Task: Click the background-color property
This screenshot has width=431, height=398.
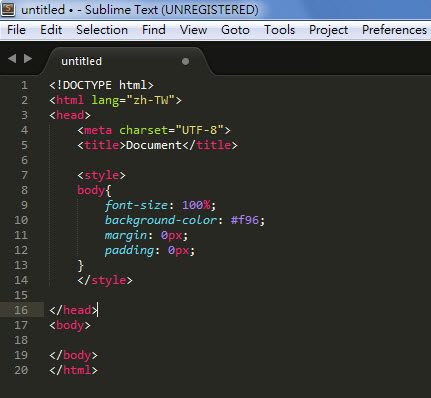Action: 161,220
